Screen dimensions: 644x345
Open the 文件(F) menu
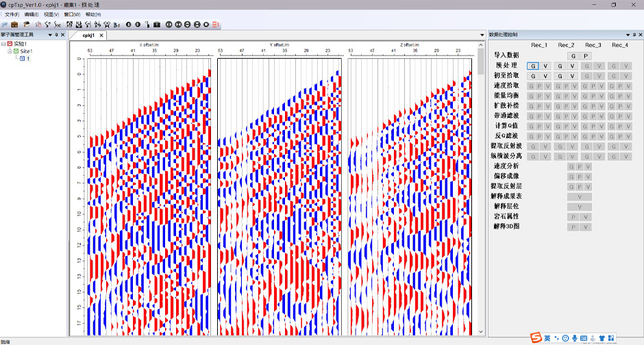12,14
